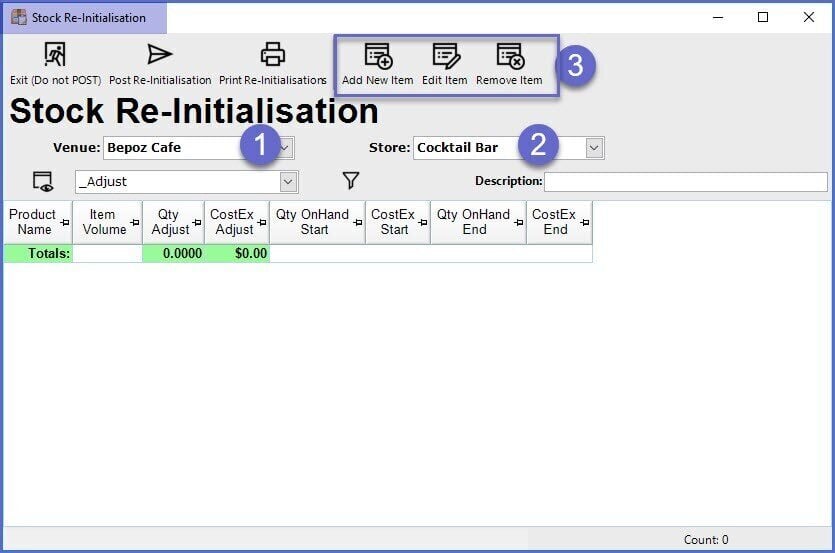Toggle the view eye icon beside _Adjust
This screenshot has width=835, height=553.
click(42, 182)
